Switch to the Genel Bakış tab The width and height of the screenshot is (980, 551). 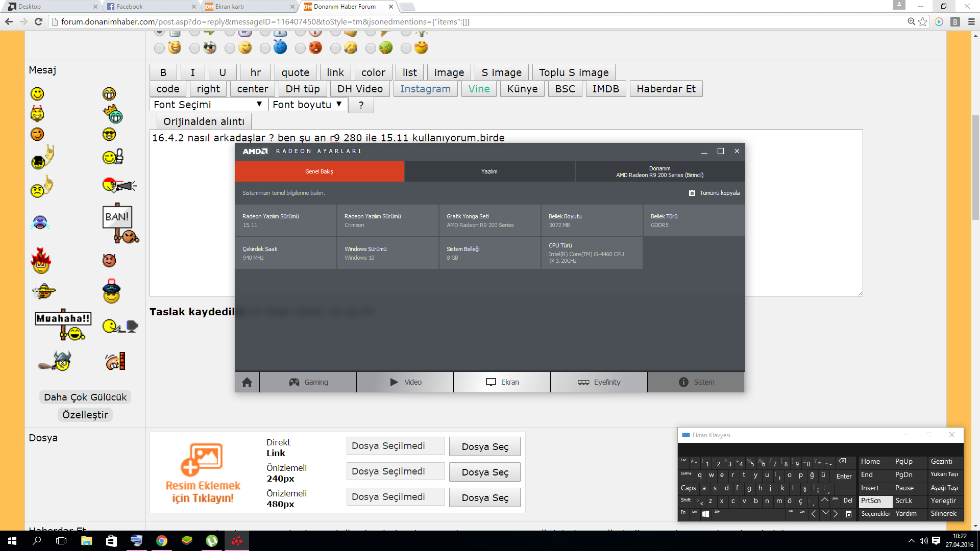320,171
